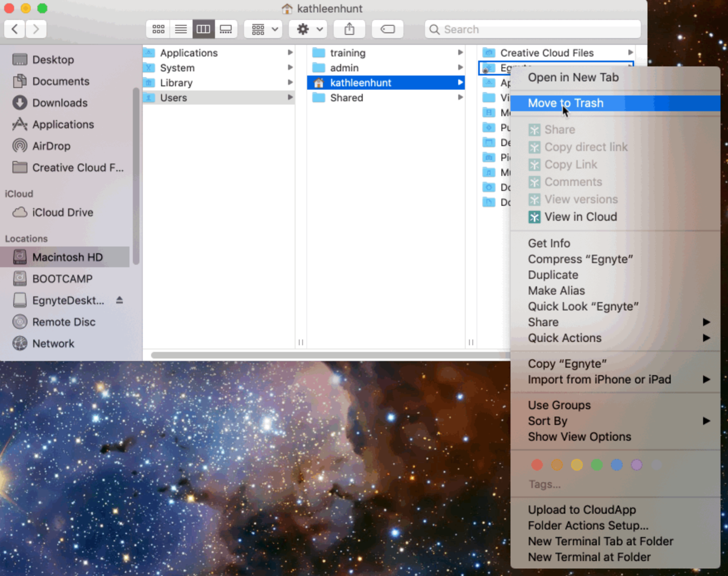Select Get Info in the context menu
Screen dimensions: 728x576
(x=549, y=243)
